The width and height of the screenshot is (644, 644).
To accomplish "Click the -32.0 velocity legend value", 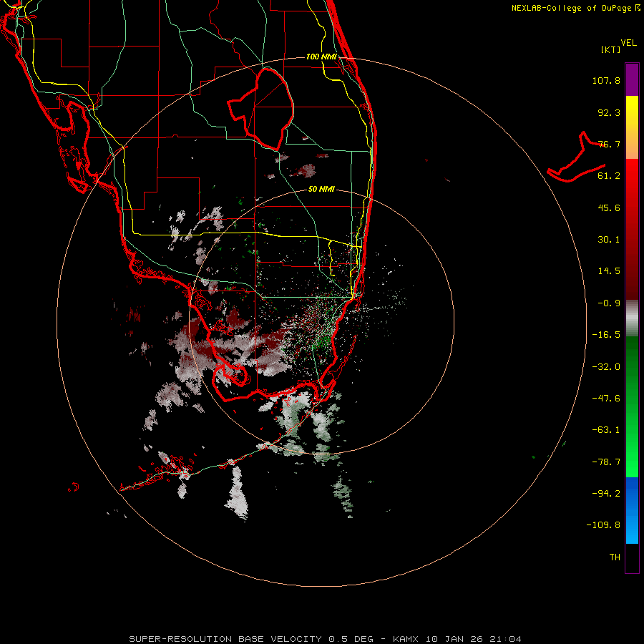I will [606, 367].
